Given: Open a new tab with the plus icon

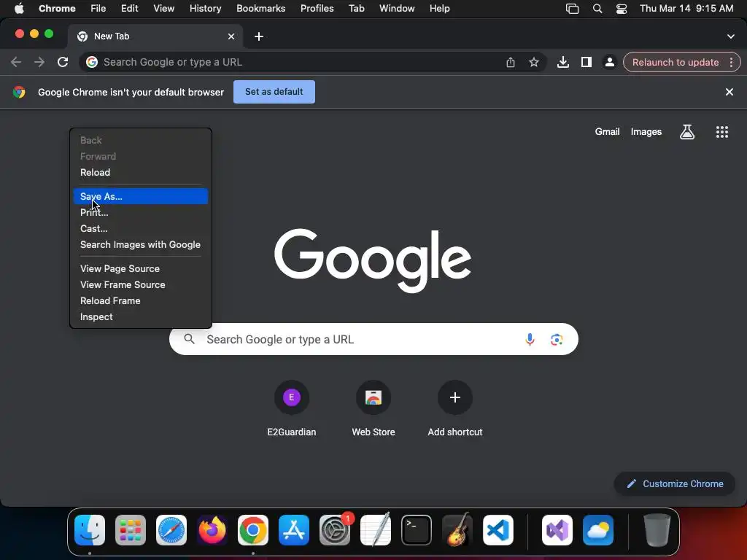Looking at the screenshot, I should coord(259,36).
